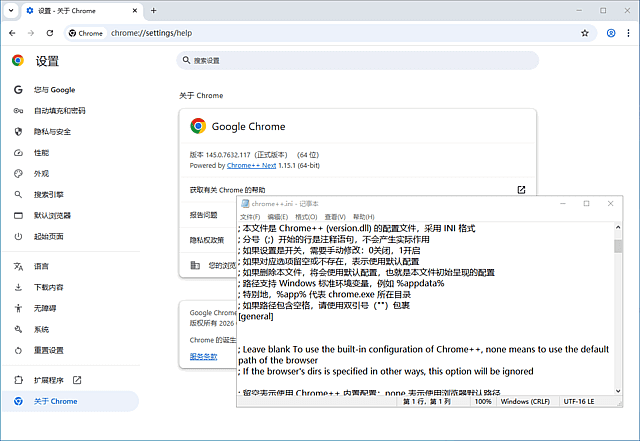The image size is (640, 441).
Task: Open the 服务条款 link
Action: (x=203, y=355)
